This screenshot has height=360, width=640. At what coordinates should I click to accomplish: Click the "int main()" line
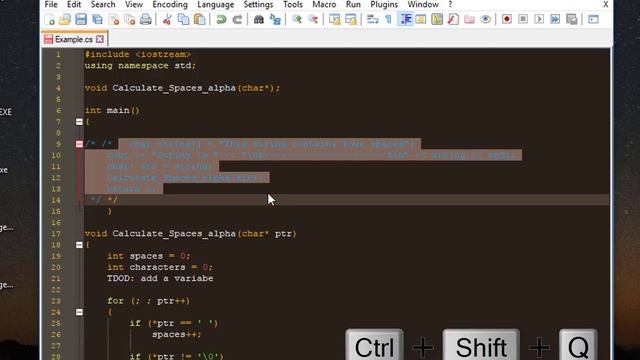tap(112, 111)
